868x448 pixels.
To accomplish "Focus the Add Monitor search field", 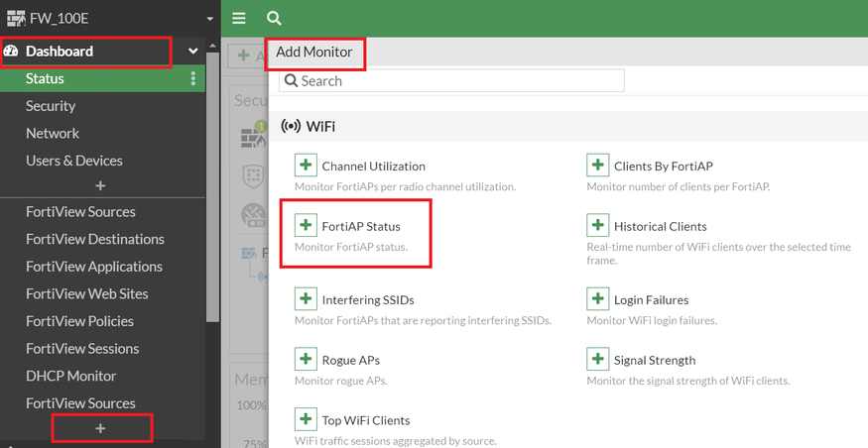I will (452, 80).
